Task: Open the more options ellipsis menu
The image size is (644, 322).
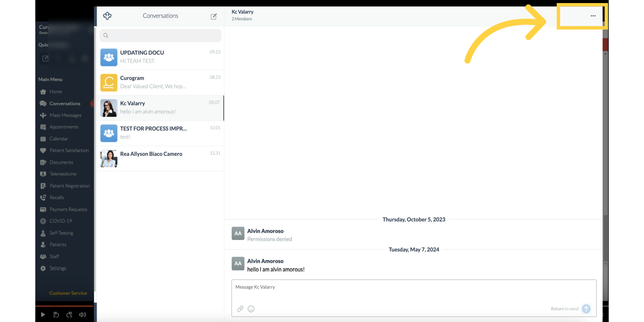Action: [593, 16]
